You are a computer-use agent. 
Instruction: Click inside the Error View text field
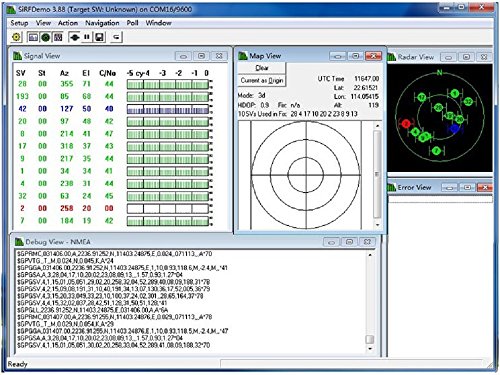tap(440, 199)
